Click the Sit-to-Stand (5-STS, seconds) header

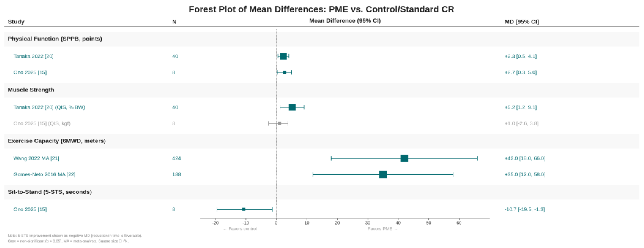click(50, 192)
